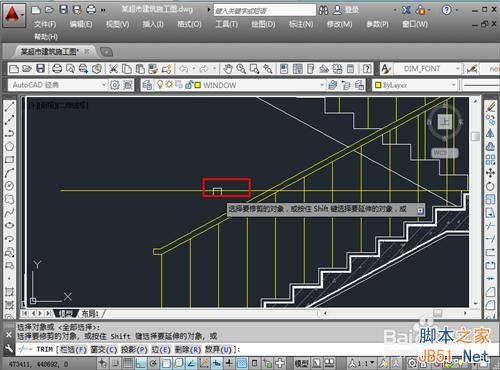
Task: Click the Plot printer icon in standard toolbar
Action: (57, 69)
